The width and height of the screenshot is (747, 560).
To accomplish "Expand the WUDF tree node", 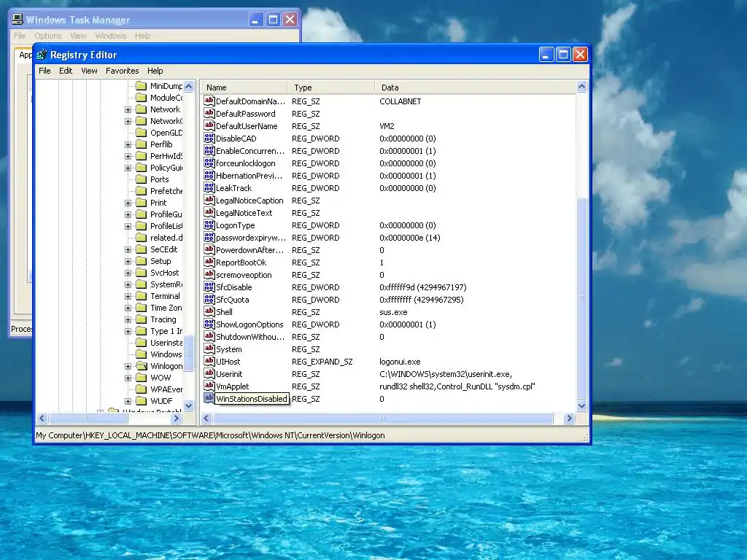I will 128,401.
